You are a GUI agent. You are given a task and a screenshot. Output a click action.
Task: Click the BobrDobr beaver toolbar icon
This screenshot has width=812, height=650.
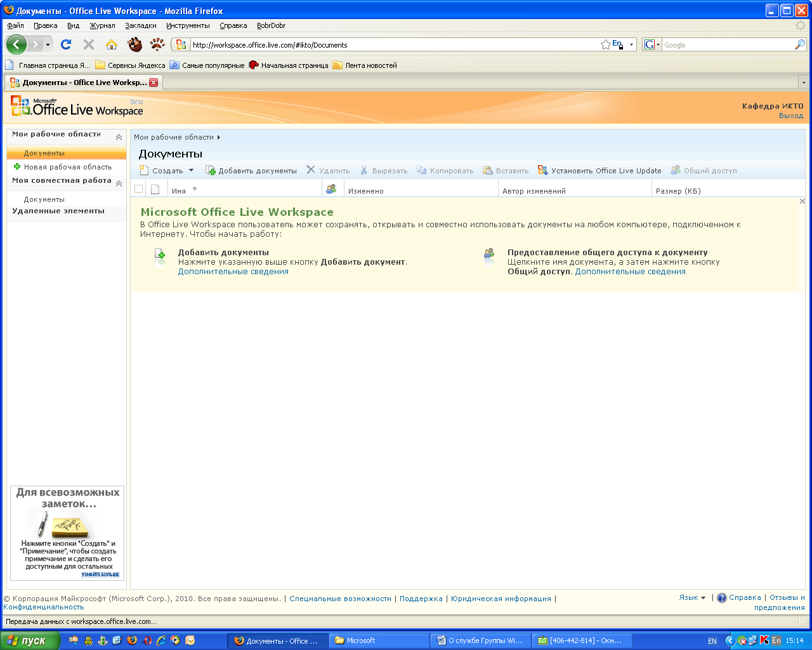[134, 44]
